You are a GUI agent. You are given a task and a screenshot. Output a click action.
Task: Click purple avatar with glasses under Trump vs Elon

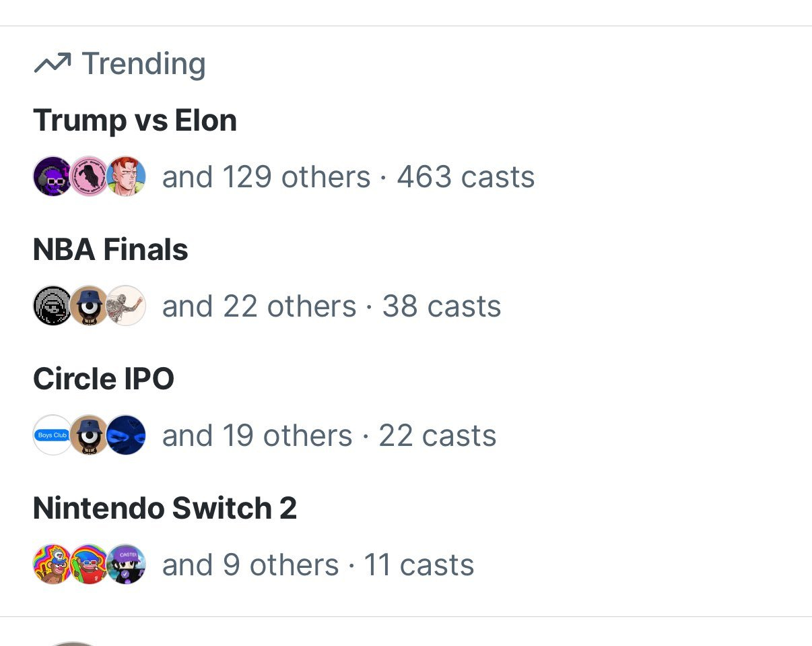click(x=52, y=176)
